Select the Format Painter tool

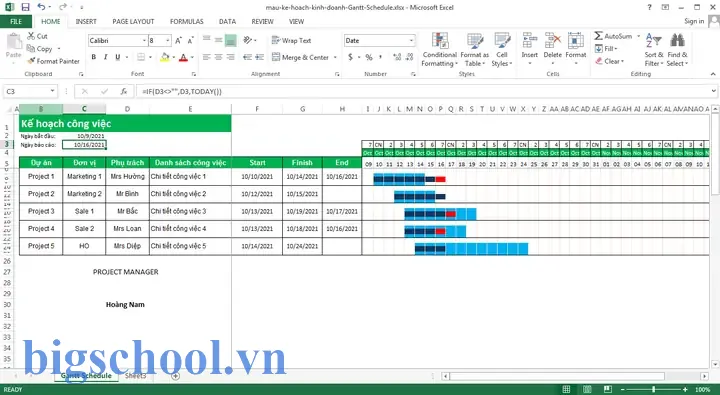tap(53, 61)
